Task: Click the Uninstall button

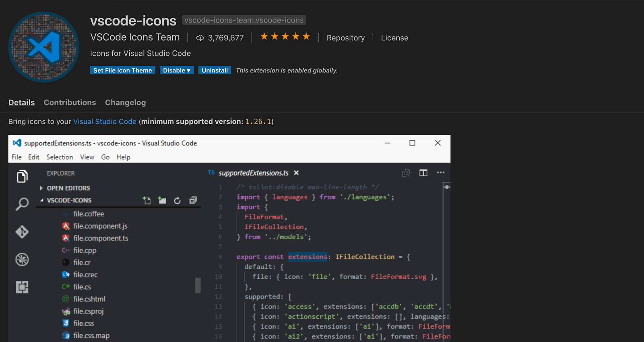Action: (215, 70)
